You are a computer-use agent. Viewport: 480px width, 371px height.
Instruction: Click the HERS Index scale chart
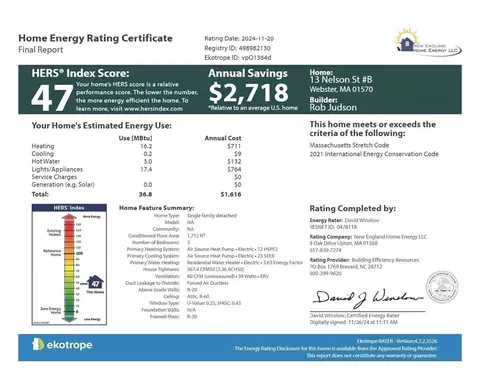[69, 264]
